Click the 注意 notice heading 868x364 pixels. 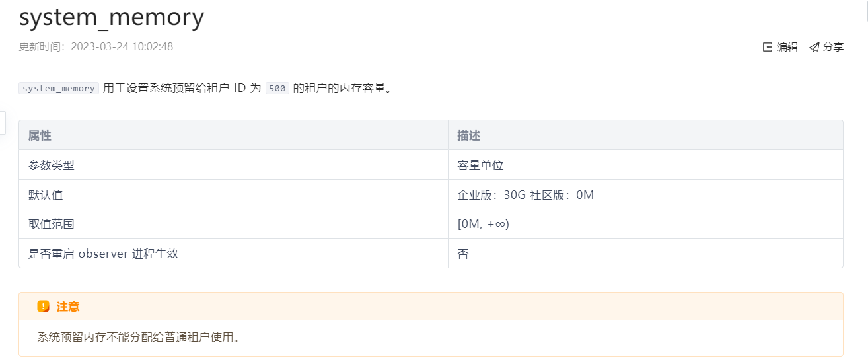click(x=68, y=307)
